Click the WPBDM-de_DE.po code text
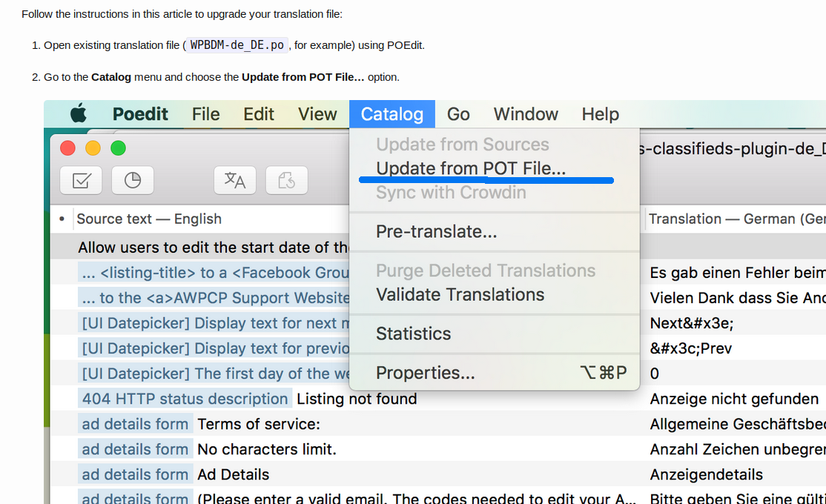The width and height of the screenshot is (826, 504). [237, 45]
